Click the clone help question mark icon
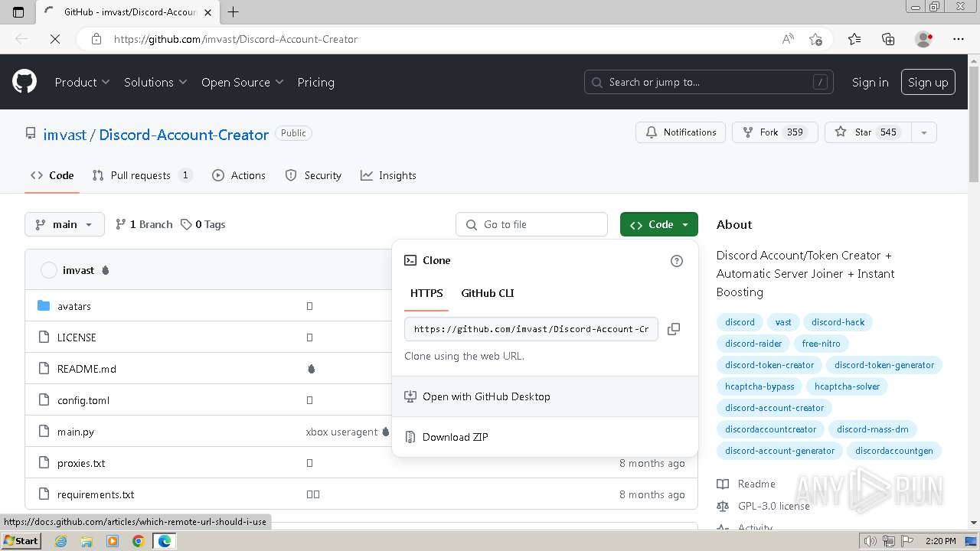 pyautogui.click(x=676, y=261)
